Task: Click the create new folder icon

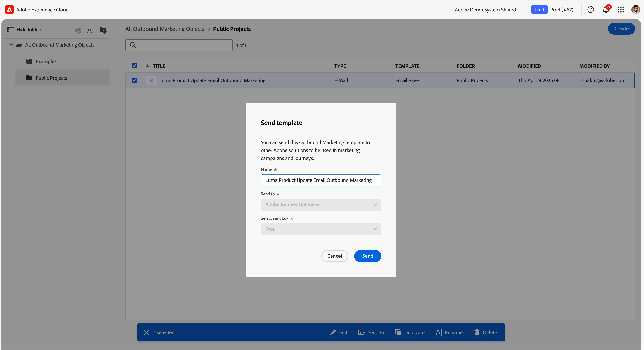Action: (x=78, y=30)
